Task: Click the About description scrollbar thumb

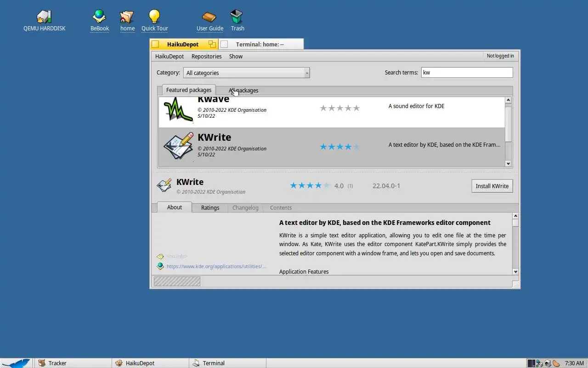Action: click(x=515, y=223)
